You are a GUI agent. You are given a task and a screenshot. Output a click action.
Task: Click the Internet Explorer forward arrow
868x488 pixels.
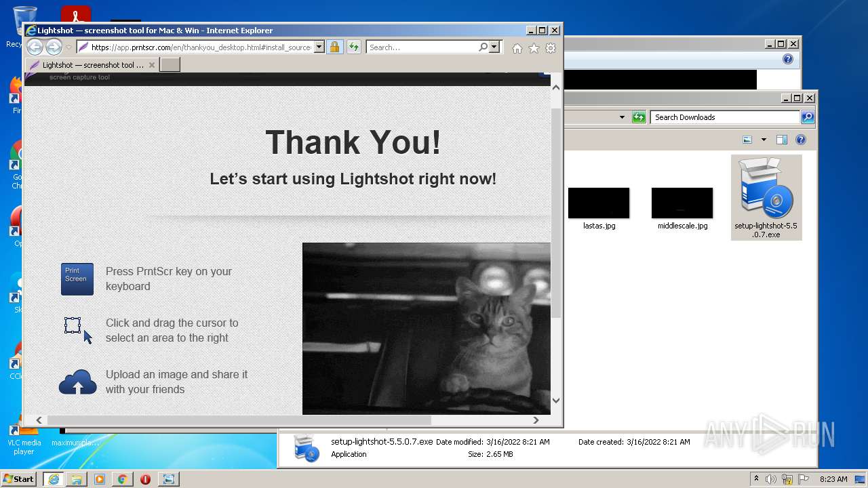[54, 47]
